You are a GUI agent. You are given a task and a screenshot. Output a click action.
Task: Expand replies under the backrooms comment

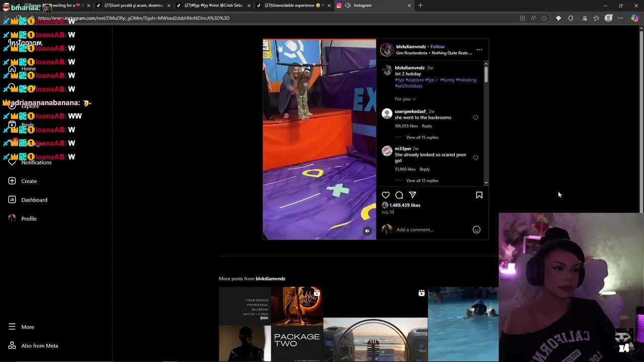point(422,137)
